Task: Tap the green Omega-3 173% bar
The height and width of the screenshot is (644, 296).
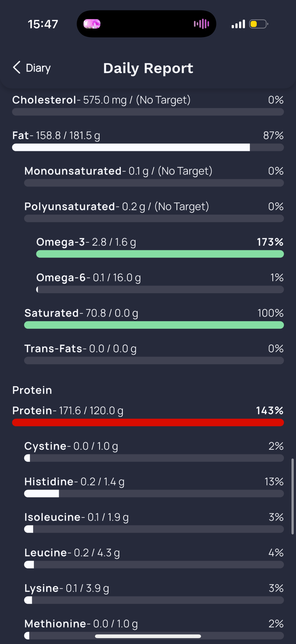Action: (x=160, y=254)
